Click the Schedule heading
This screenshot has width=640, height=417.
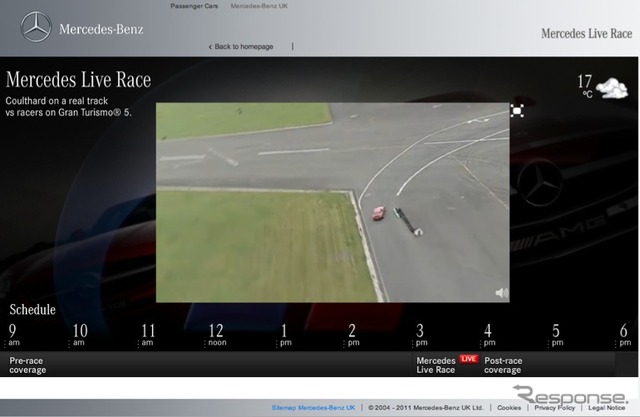click(33, 309)
